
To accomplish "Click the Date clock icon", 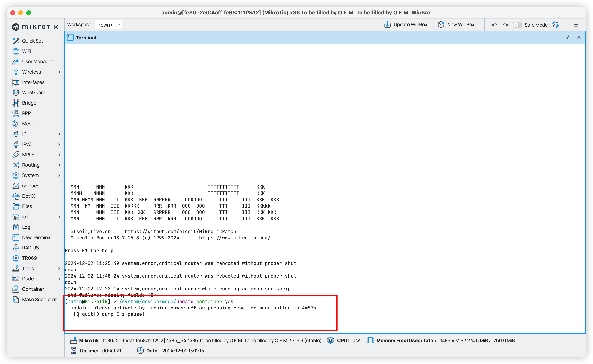I will 140,350.
